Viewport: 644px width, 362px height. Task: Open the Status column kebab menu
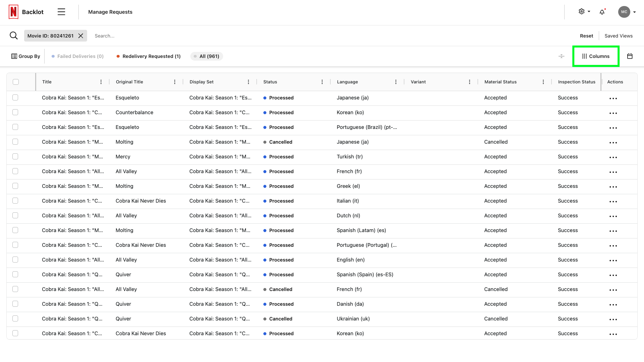point(322,81)
